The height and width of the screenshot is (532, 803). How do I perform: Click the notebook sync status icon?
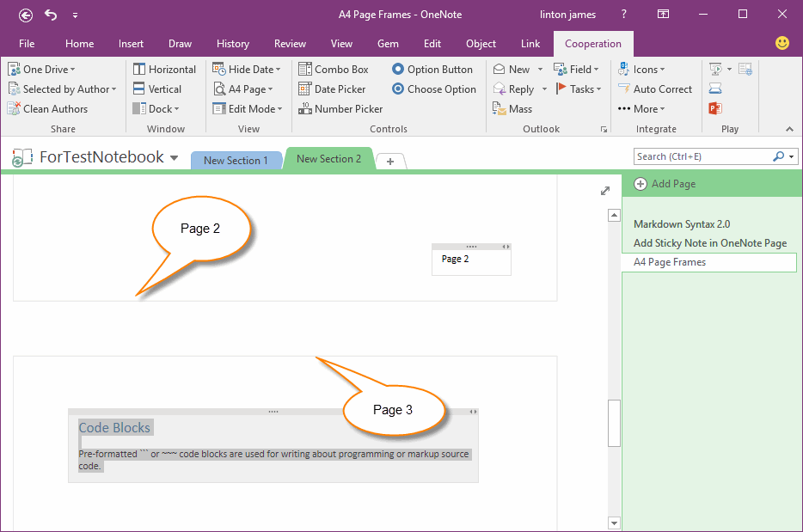point(21,157)
